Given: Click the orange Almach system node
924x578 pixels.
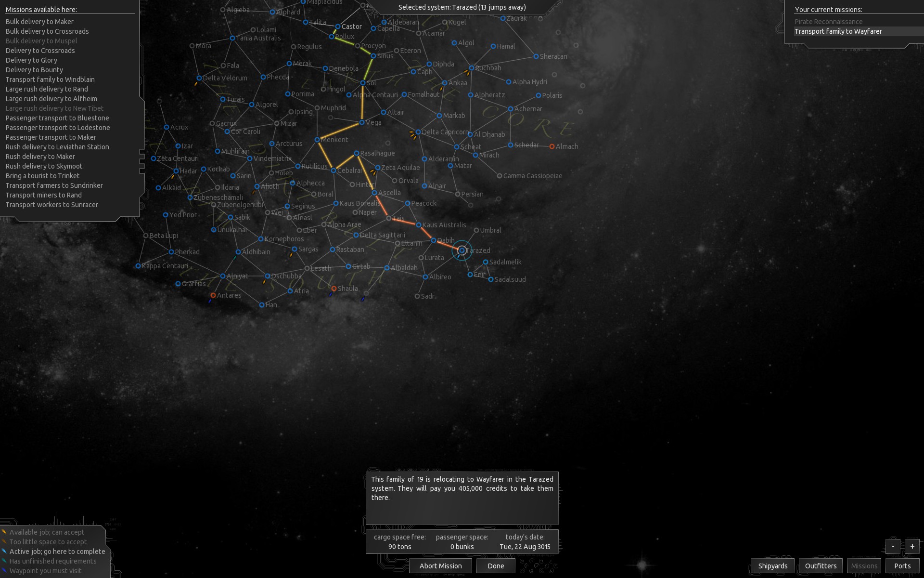Looking at the screenshot, I should tap(552, 146).
